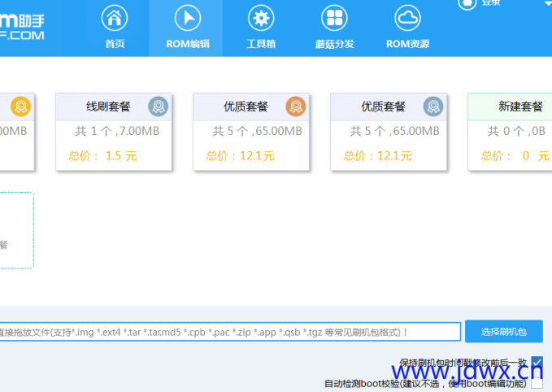Switch to the 工具箱 tab label
The image size is (552, 392).
click(x=261, y=44)
